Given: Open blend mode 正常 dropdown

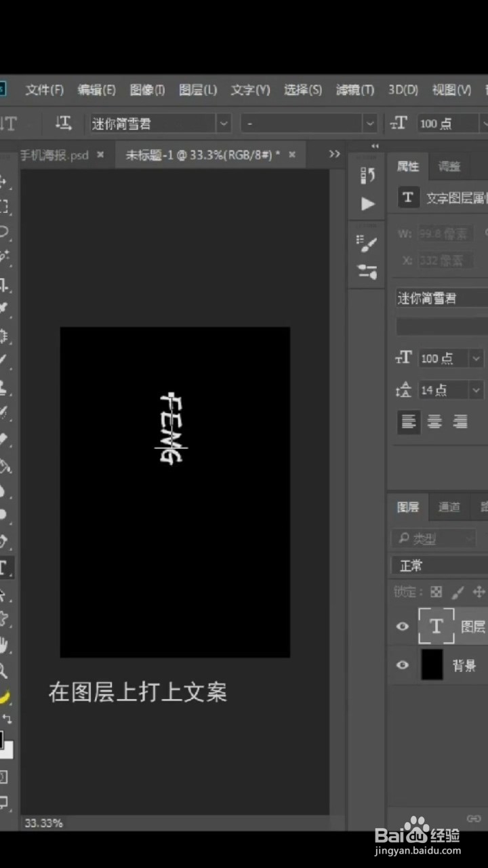Looking at the screenshot, I should point(439,566).
